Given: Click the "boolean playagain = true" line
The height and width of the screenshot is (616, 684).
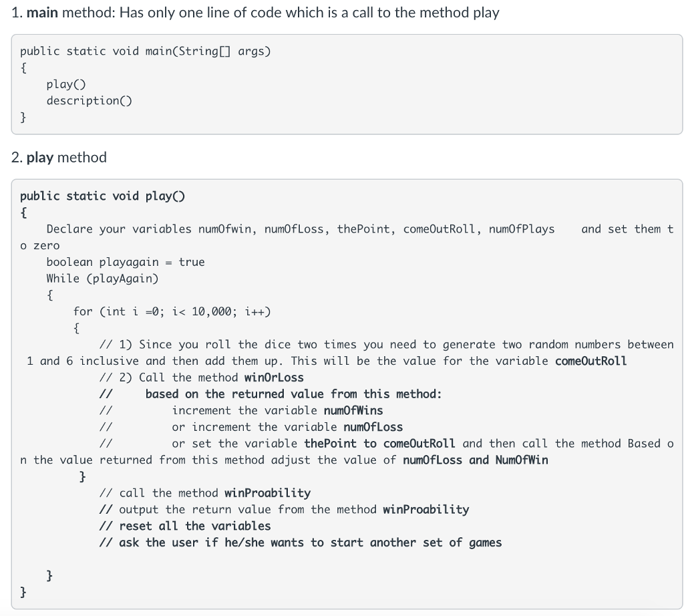Looking at the screenshot, I should (x=125, y=262).
